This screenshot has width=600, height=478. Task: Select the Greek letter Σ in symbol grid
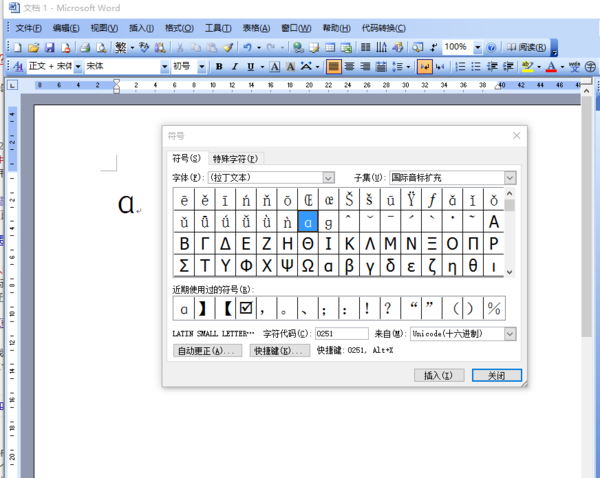[184, 265]
